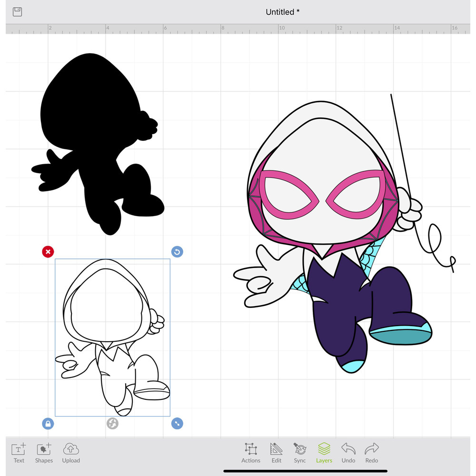Tap the rotate handle on selection

pos(177,252)
